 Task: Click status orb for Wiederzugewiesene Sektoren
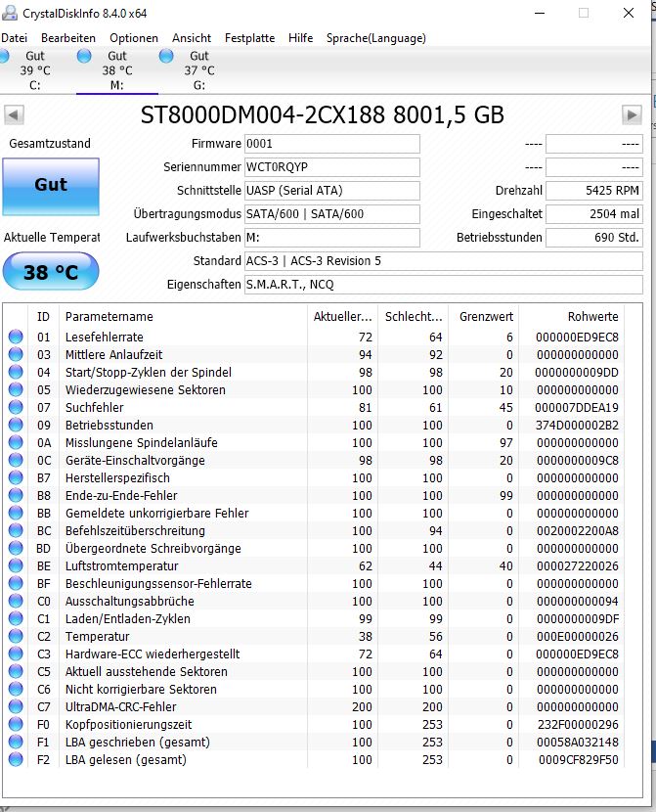coord(16,389)
